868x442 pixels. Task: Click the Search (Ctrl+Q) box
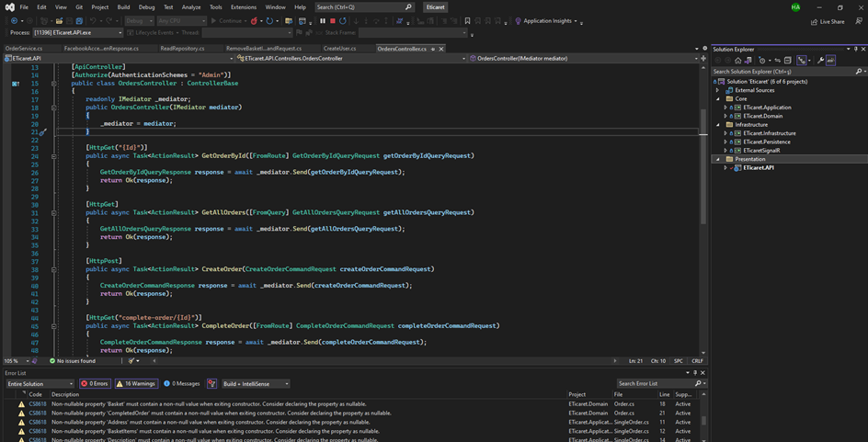tap(365, 7)
